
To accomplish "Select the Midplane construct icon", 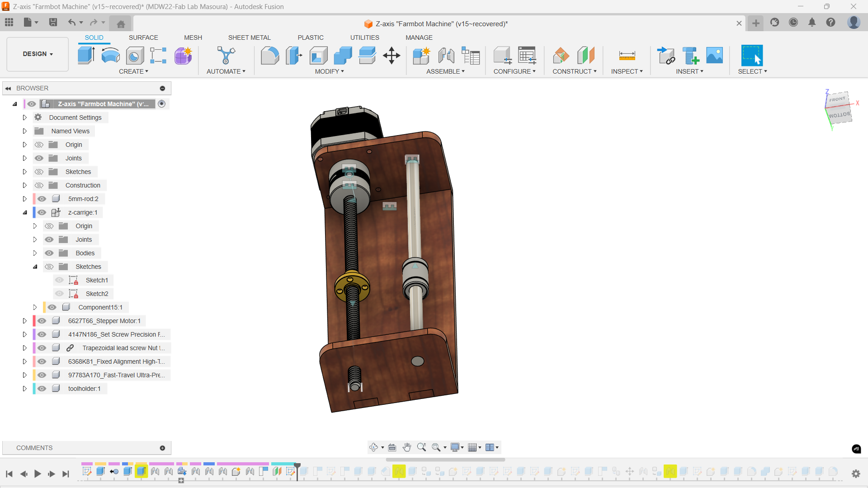I will coord(586,56).
